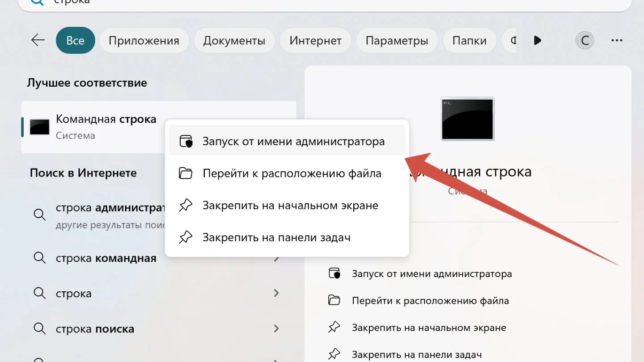Image resolution: width=644 pixels, height=362 pixels.
Task: Switch to the Документы tab
Action: [234, 41]
